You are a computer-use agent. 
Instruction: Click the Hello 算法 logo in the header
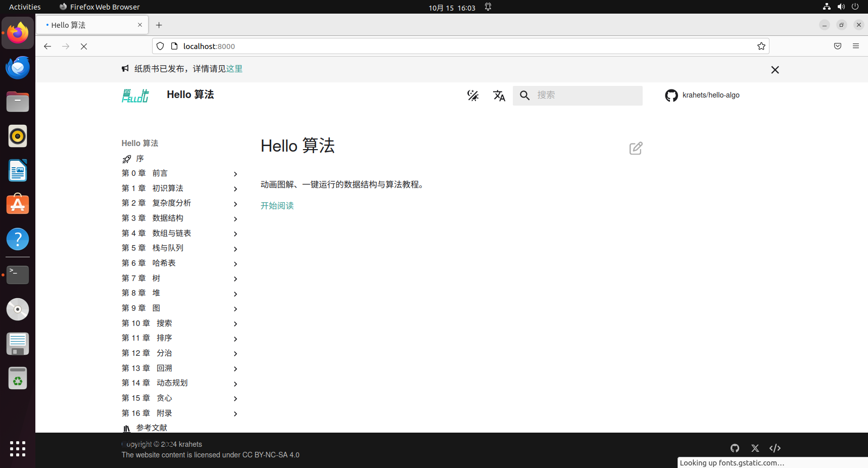coord(135,95)
